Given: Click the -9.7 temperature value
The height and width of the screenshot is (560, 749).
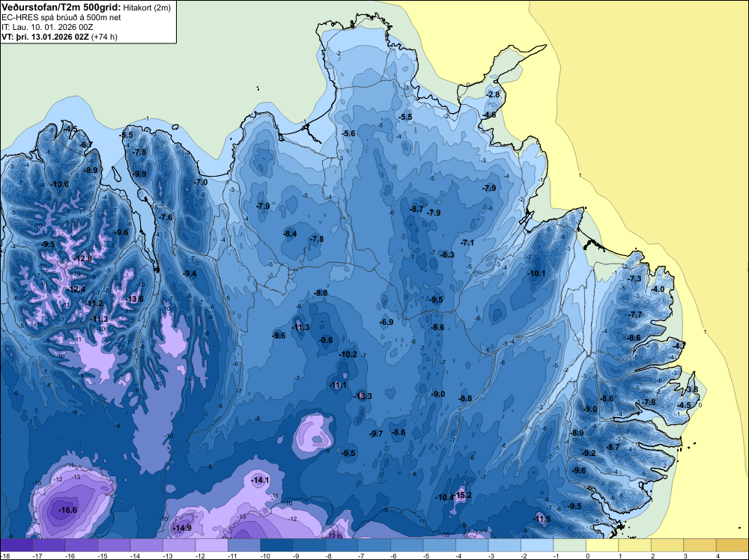Looking at the screenshot, I should pos(376,433).
